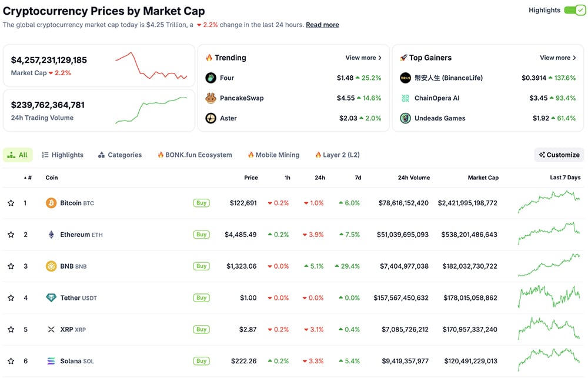This screenshot has width=588, height=378.
Task: Click the Solana coin logo
Action: point(52,360)
